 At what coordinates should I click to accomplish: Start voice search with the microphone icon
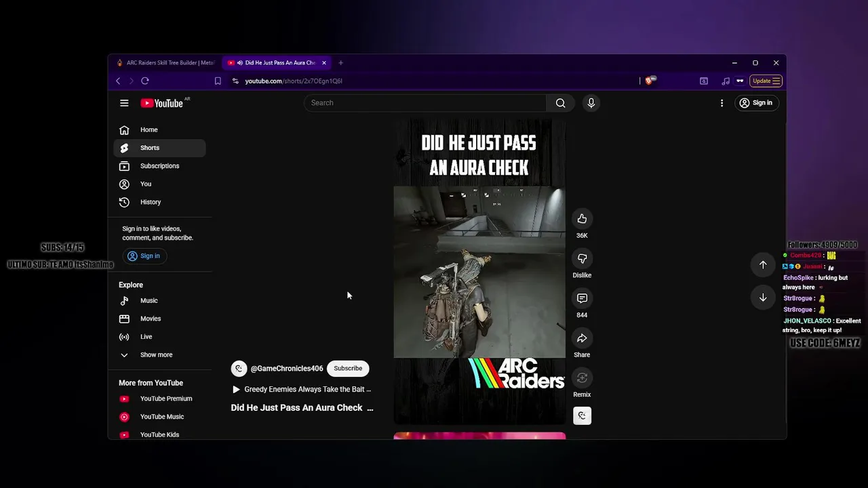(x=591, y=103)
